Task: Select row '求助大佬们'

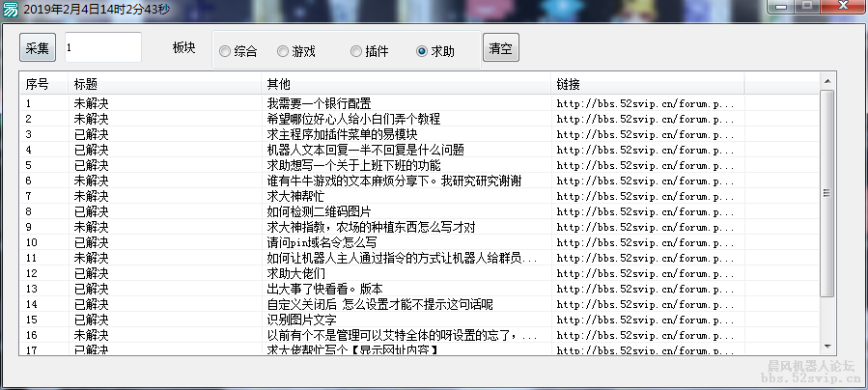Action: (x=420, y=274)
